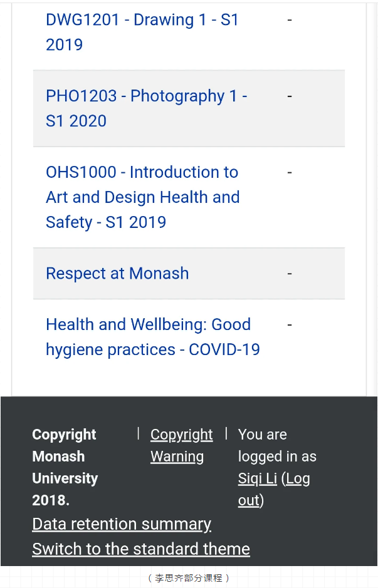Click the grade dash in PHO1203 row
Image resolution: width=378 pixels, height=588 pixels.
(290, 96)
